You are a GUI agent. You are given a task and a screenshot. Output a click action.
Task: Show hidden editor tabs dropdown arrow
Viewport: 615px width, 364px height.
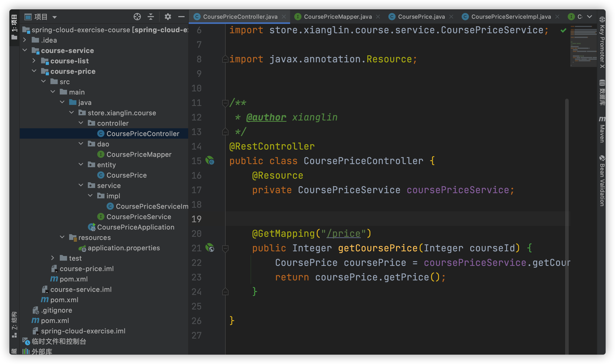590,17
